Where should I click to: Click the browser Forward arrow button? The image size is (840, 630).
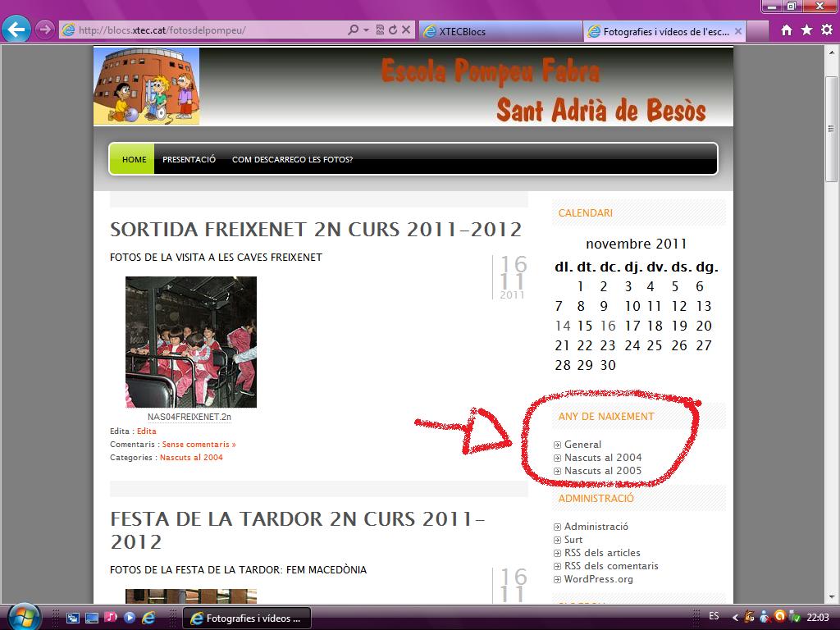(45, 30)
